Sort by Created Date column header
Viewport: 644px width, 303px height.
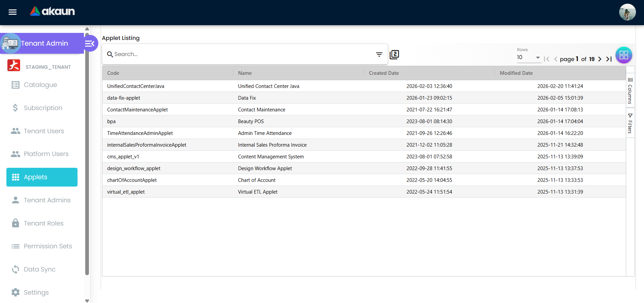(429, 73)
